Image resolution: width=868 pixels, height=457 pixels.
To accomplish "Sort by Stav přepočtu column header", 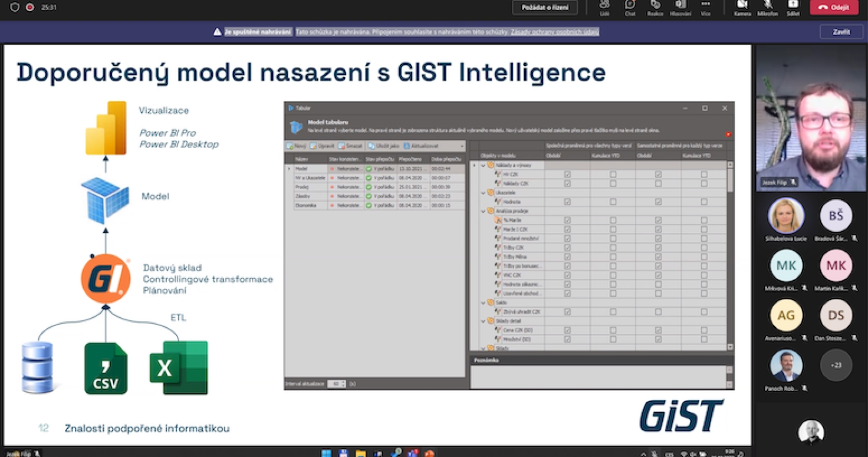I will [380, 159].
